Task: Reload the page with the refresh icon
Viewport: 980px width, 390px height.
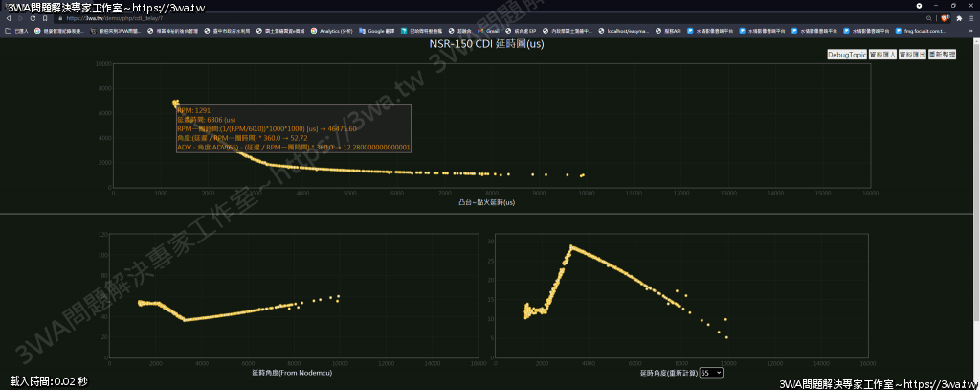Action: (x=34, y=17)
